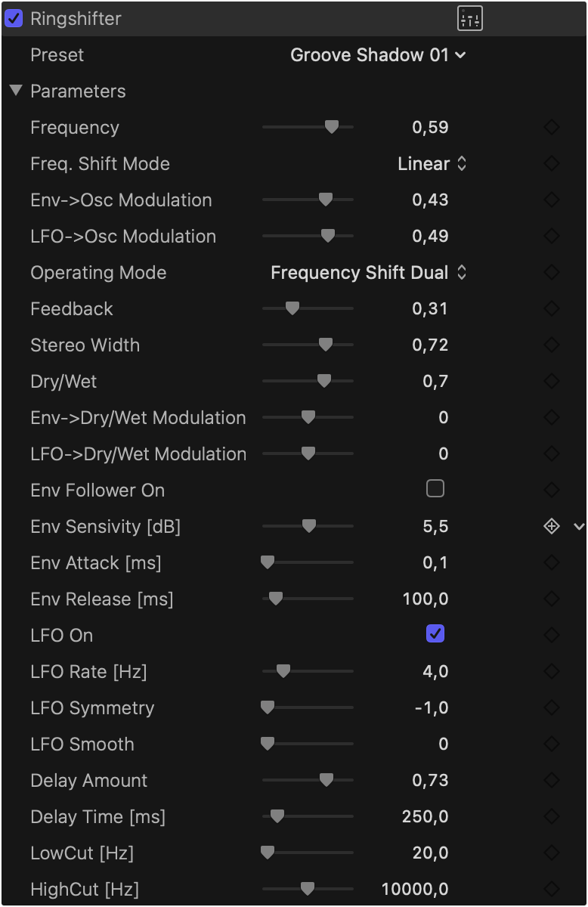
Task: Add keyframe for LFO Rate
Action: click(x=552, y=672)
